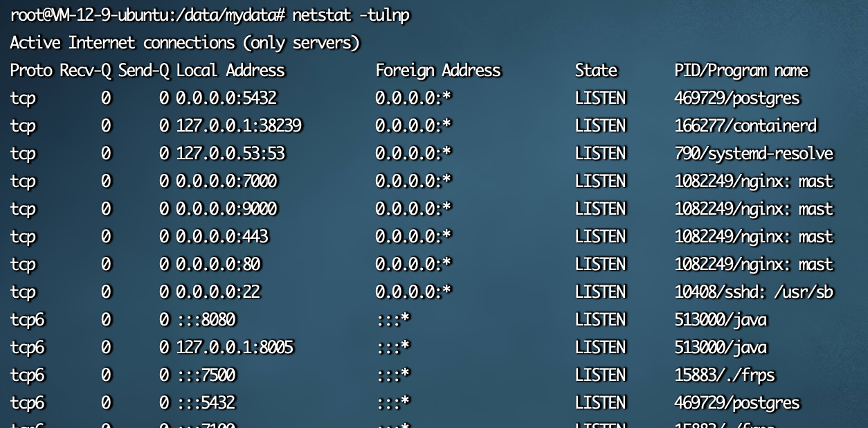Click the 'PID/Program name' column header
This screenshot has width=868, height=428.
741,70
